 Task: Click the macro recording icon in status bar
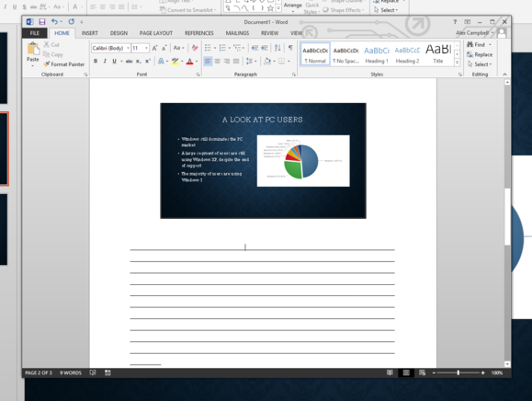pos(108,372)
